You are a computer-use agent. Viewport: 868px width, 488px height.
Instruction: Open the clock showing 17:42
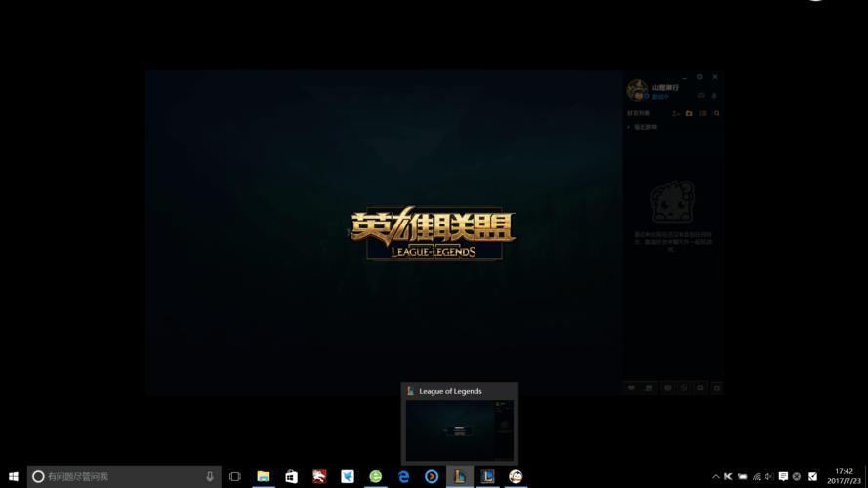coord(845,476)
